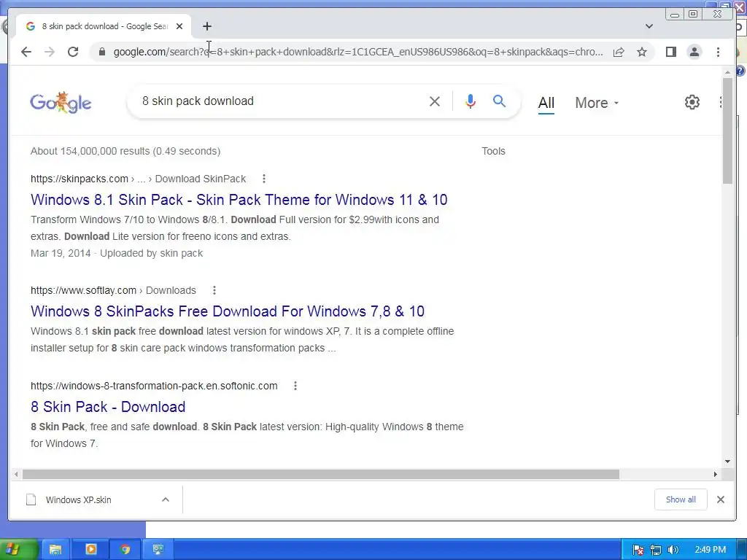Close the downloads bar
The height and width of the screenshot is (560, 747).
coord(720,499)
